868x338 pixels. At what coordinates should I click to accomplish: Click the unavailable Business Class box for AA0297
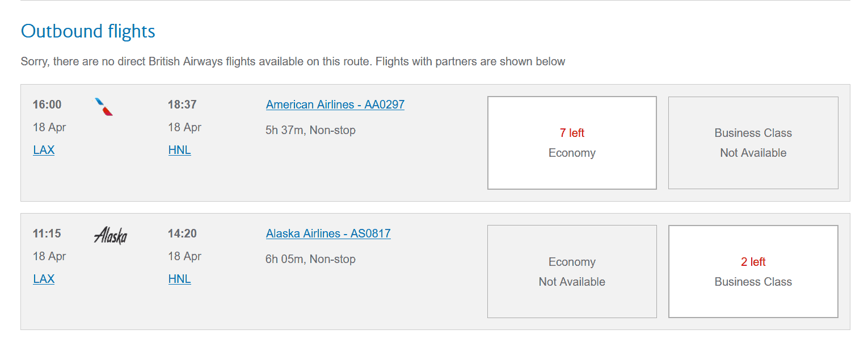[753, 143]
